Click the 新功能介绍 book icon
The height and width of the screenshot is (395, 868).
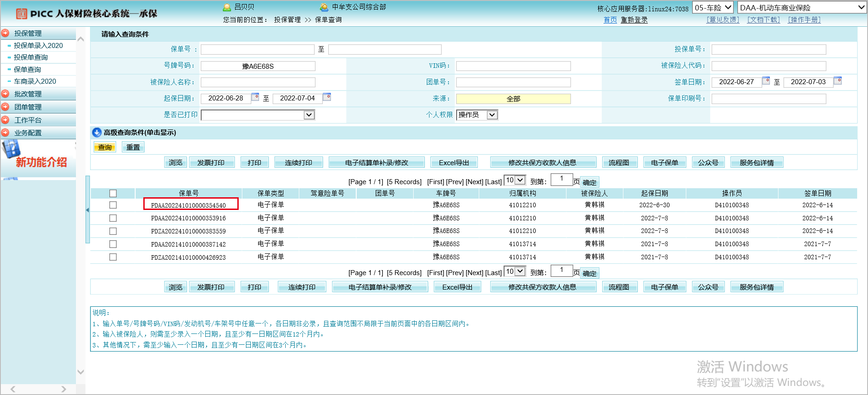[x=11, y=149]
